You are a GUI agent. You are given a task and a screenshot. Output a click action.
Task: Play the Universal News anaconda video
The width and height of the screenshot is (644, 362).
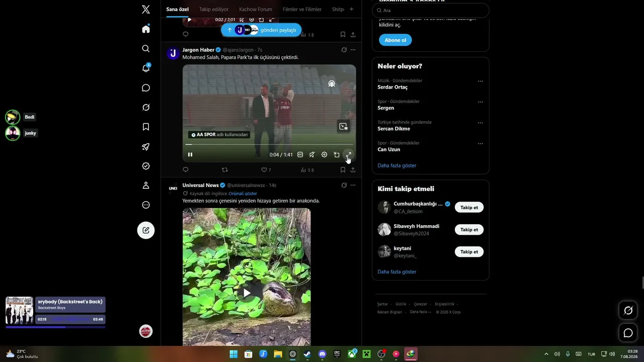click(247, 293)
